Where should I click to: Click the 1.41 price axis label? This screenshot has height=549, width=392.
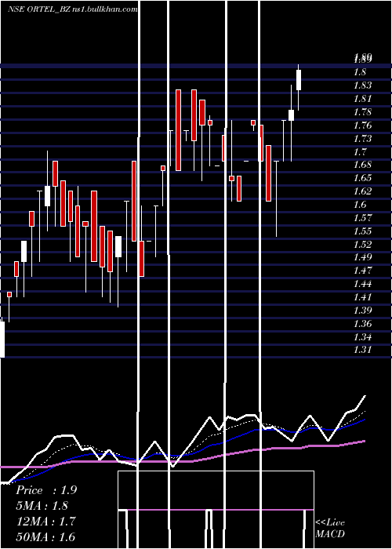pos(362,297)
